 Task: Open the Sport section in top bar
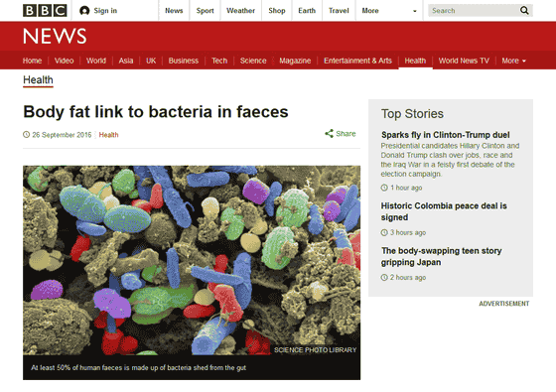tap(205, 11)
